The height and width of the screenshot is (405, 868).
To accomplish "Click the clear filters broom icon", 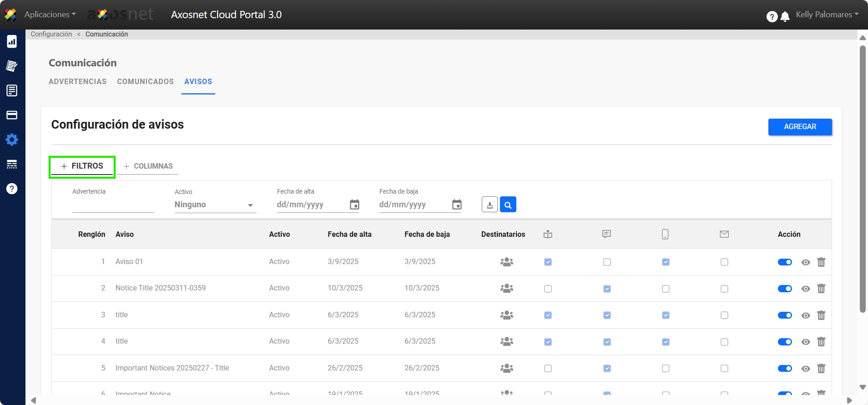I will tap(490, 205).
